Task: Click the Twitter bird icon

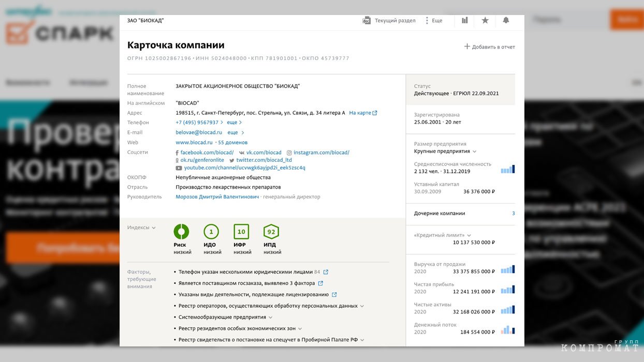Action: point(232,161)
